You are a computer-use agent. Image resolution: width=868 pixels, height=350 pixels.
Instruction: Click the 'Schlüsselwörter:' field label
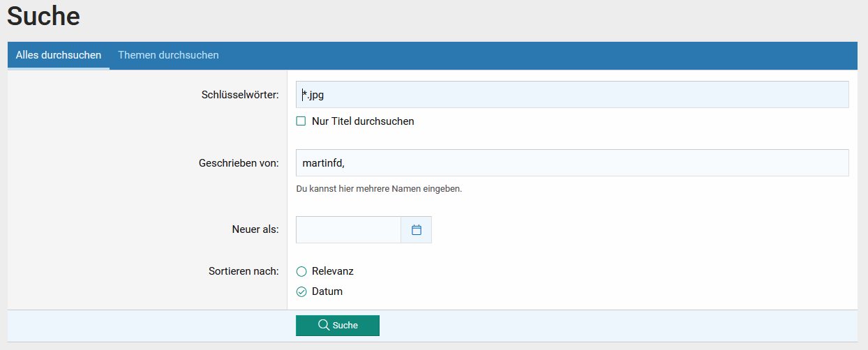(240, 95)
